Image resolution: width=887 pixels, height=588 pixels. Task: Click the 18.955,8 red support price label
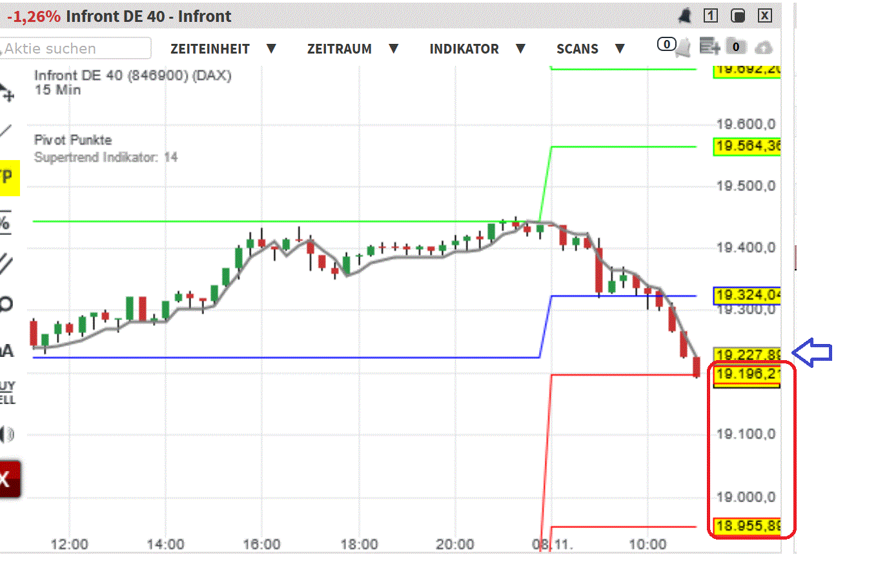click(747, 526)
